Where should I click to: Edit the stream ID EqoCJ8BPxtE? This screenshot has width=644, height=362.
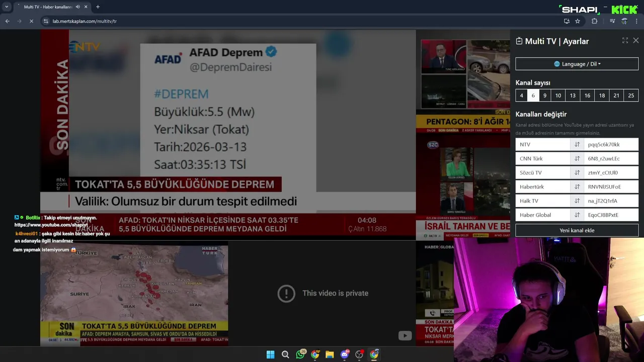click(611, 215)
